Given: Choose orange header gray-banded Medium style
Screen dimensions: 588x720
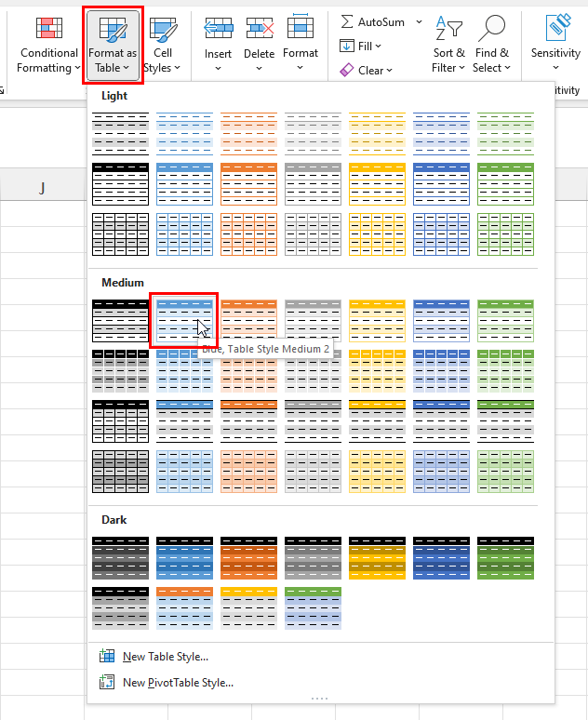Looking at the screenshot, I should click(249, 421).
